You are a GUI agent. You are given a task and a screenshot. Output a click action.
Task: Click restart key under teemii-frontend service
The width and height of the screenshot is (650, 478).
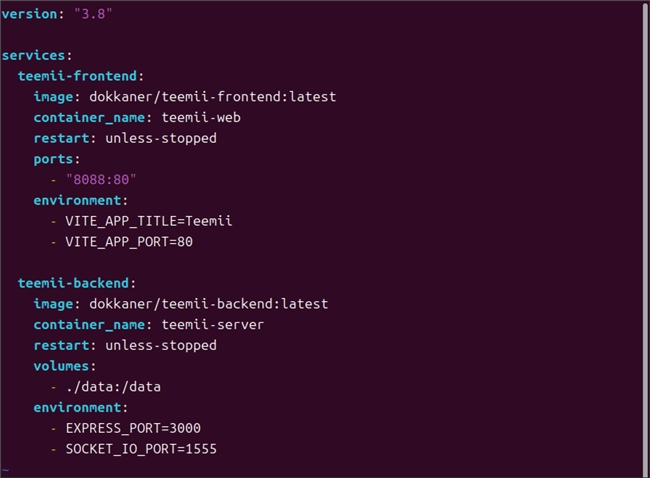(x=61, y=138)
